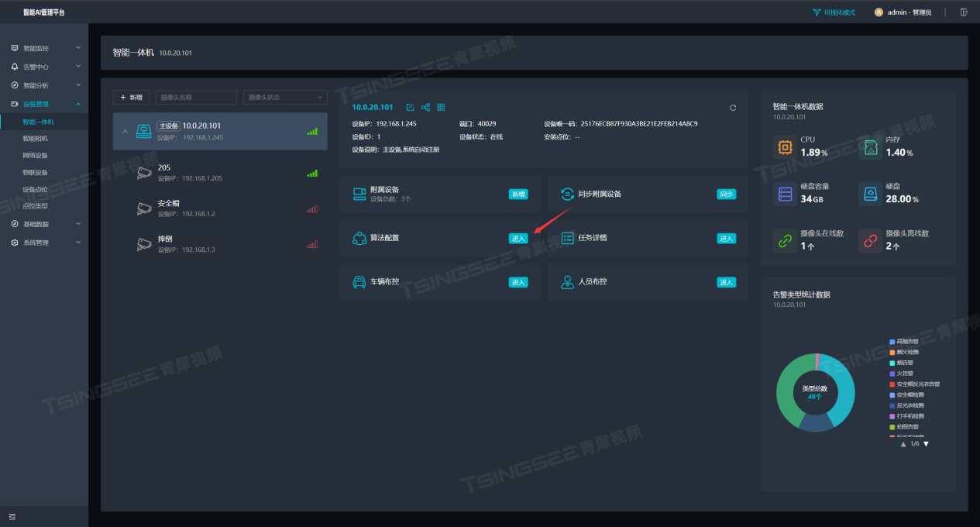This screenshot has height=527, width=980.
Task: Click the 算法配置 icon
Action: [x=359, y=238]
